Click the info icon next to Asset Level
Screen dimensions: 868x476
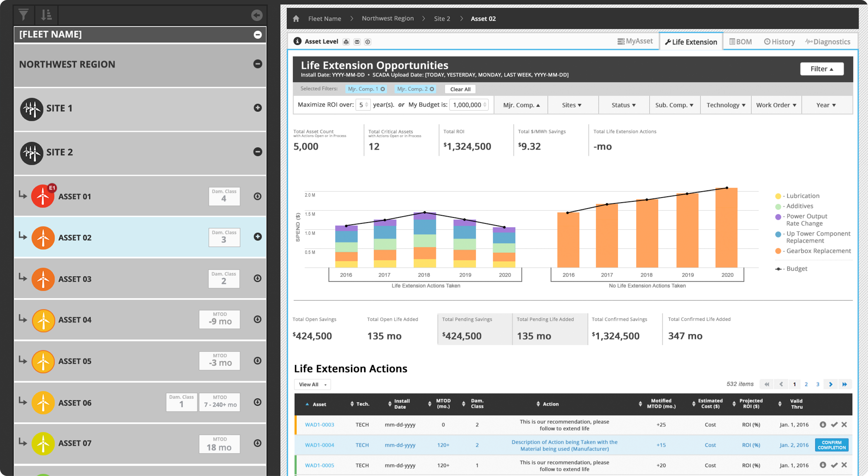(x=297, y=41)
